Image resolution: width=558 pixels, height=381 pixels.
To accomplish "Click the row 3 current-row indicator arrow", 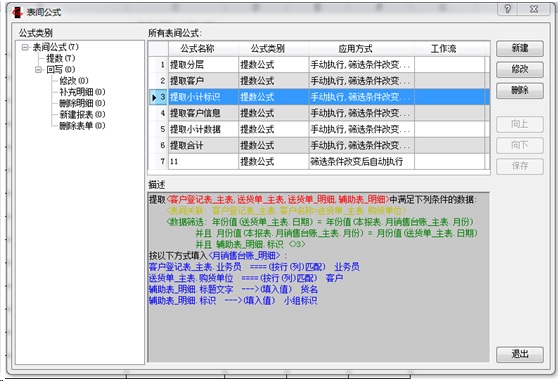I will (154, 97).
